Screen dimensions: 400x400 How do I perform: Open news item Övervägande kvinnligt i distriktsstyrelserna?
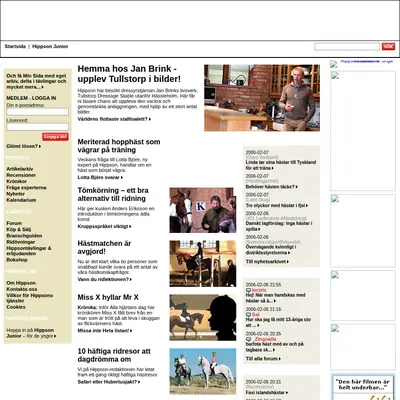(x=271, y=250)
